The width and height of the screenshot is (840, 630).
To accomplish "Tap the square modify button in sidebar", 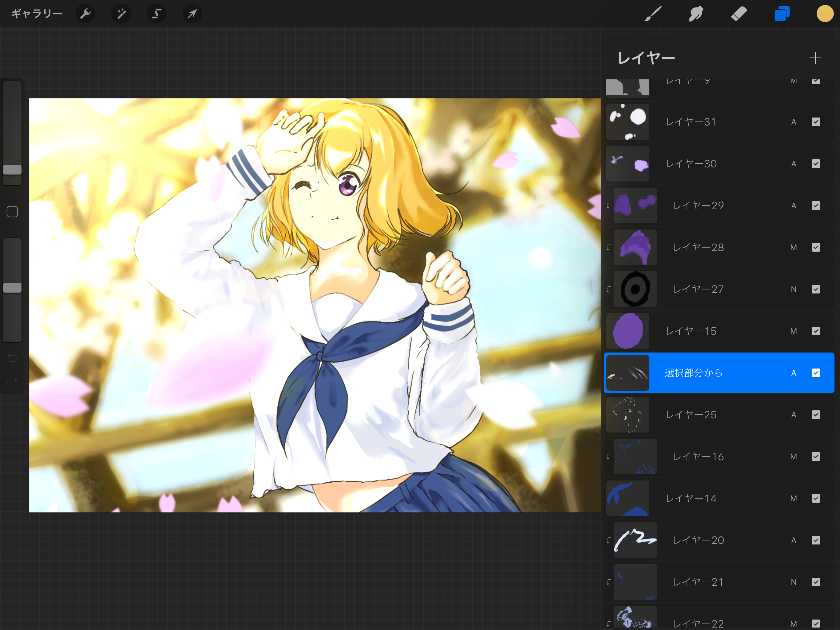I will click(x=12, y=212).
